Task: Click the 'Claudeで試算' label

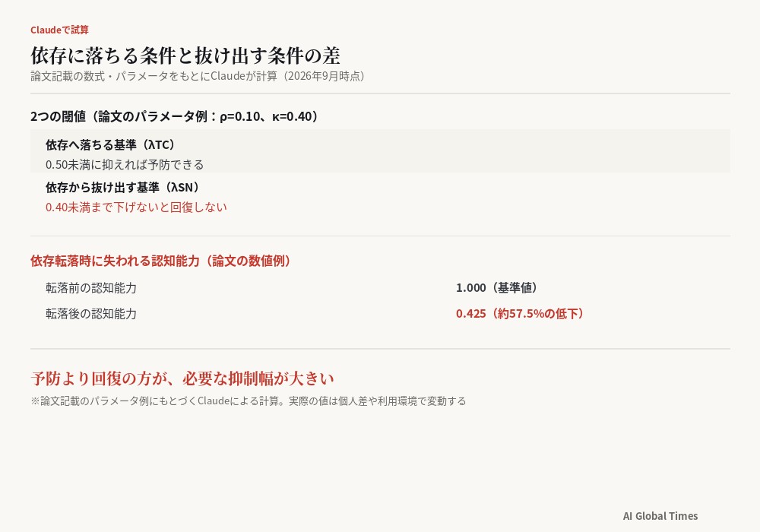Action: point(59,30)
